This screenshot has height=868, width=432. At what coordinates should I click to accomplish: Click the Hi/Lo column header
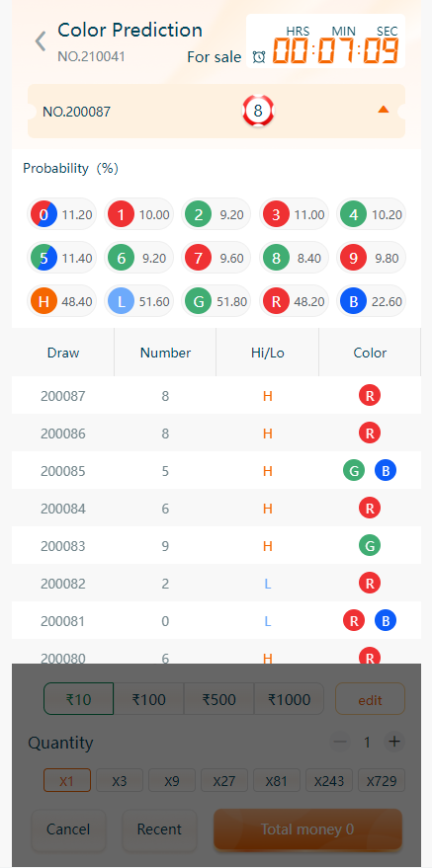pyautogui.click(x=268, y=353)
